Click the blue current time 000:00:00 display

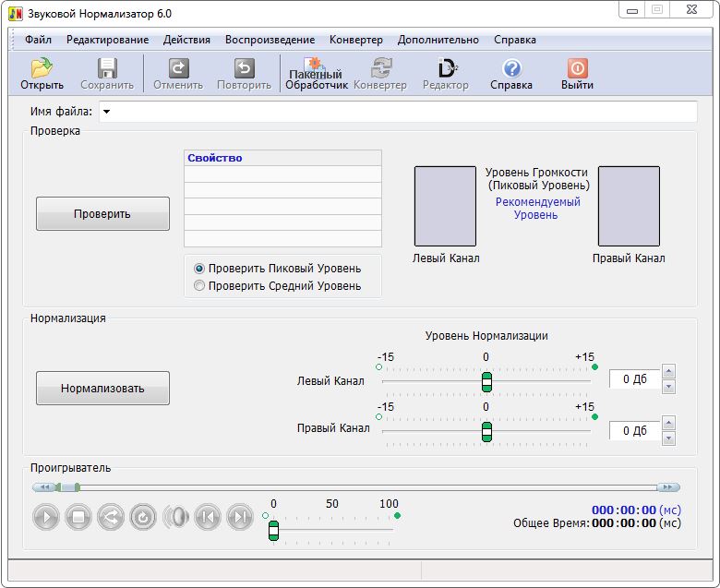pyautogui.click(x=624, y=510)
